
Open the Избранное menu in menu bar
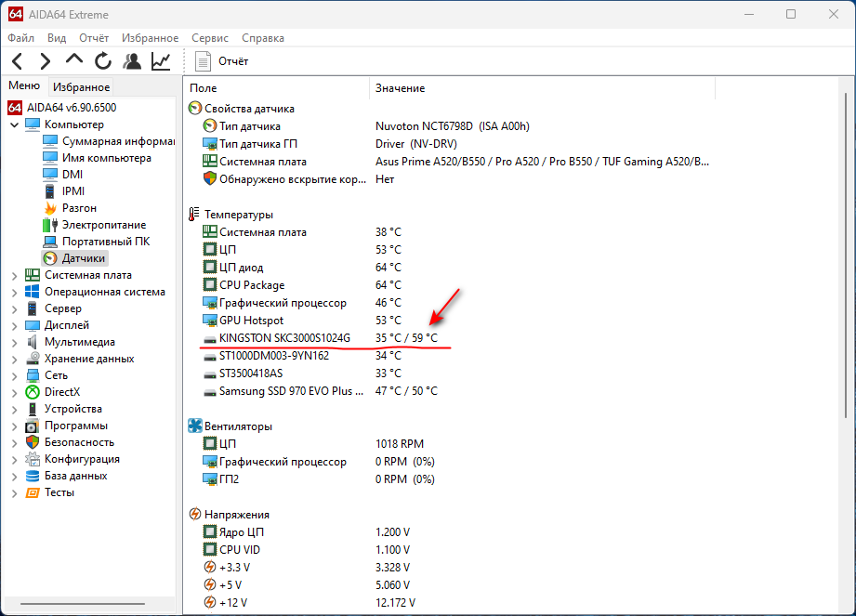point(151,38)
